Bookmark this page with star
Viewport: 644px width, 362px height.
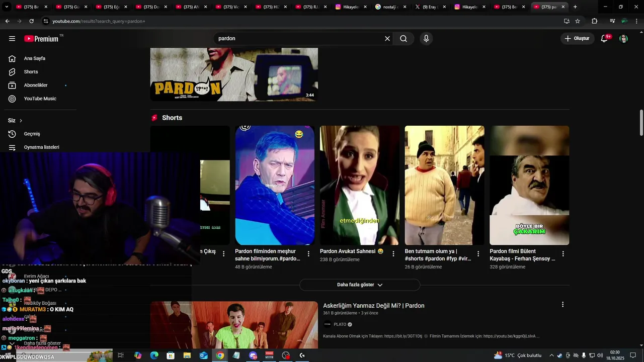point(578,21)
